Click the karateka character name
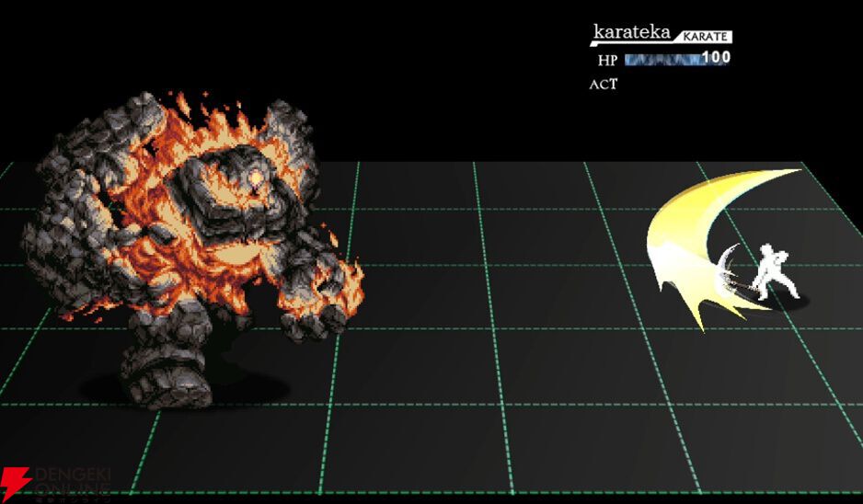Screen dimensions: 863x504 click(x=632, y=33)
